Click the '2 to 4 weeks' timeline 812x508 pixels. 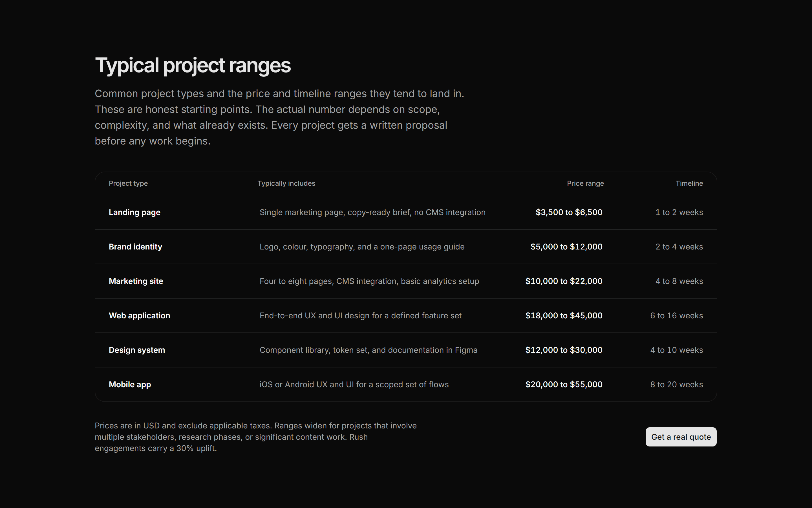coord(679,247)
